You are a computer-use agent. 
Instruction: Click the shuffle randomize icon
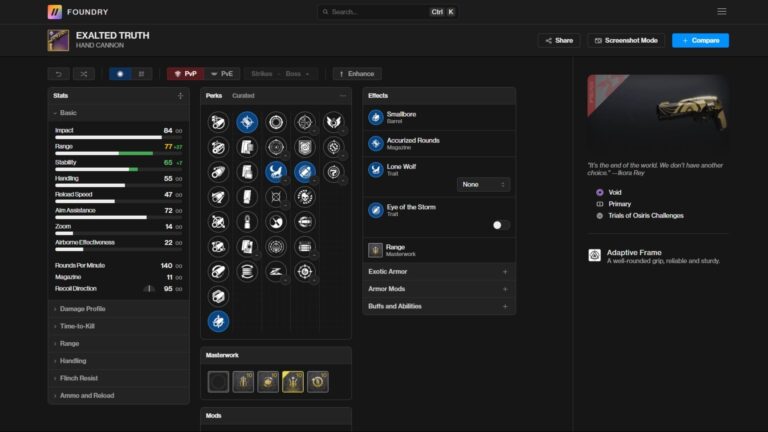pos(84,74)
